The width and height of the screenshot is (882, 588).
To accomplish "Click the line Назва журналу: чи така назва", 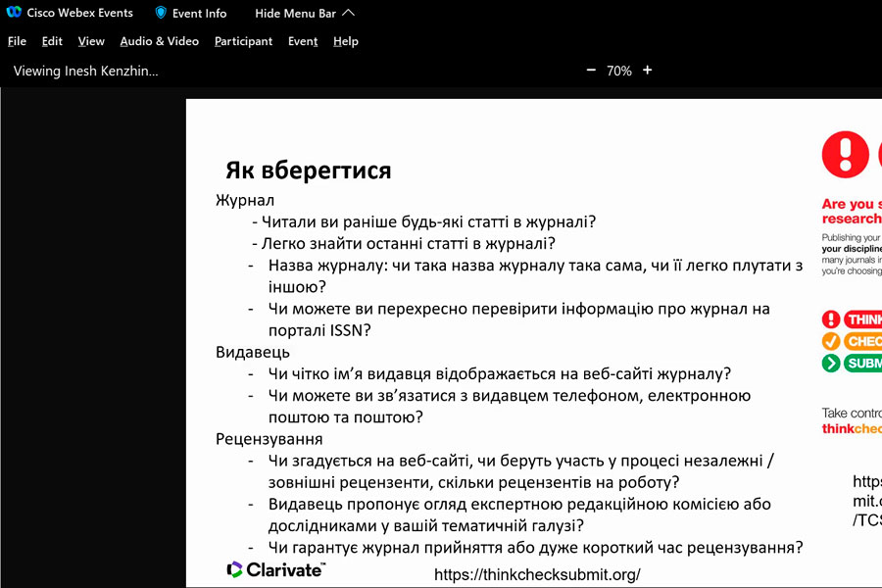I will click(x=535, y=265).
